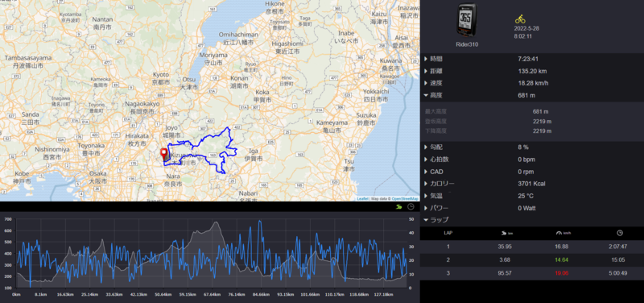Select lap 1 row number

pyautogui.click(x=448, y=247)
